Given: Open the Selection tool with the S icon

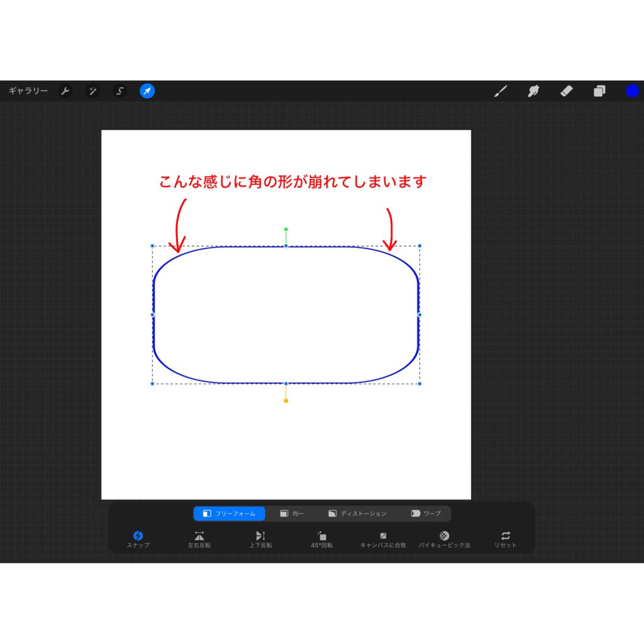Looking at the screenshot, I should (119, 91).
